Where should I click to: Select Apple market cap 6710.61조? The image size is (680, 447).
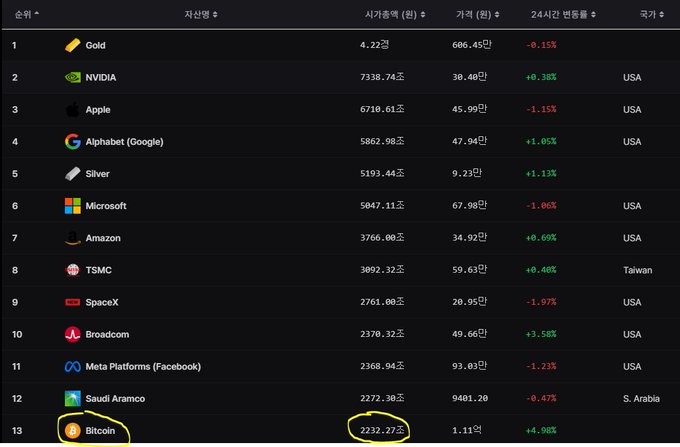(382, 109)
